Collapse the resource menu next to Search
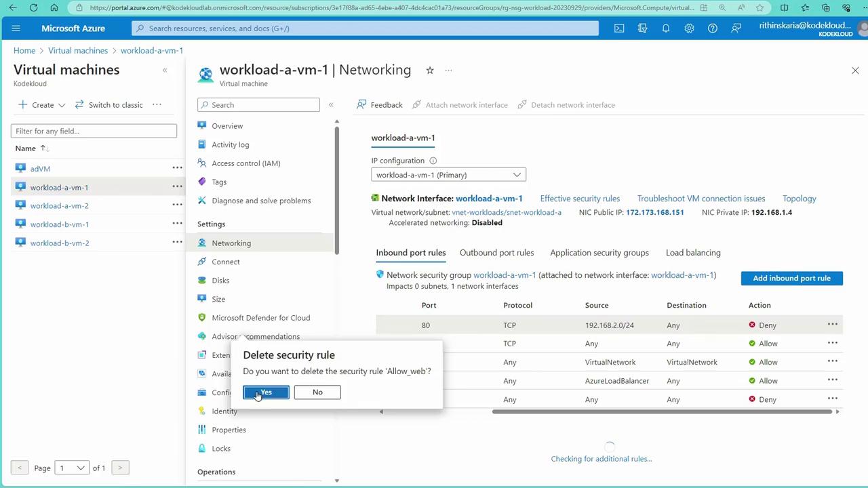Screen dimensions: 868x488 [x=331, y=104]
